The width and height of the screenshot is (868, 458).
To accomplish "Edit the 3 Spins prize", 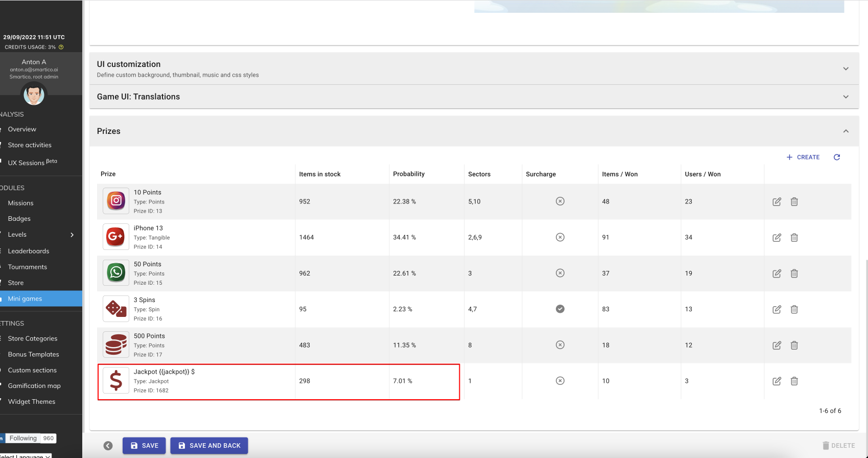I will pyautogui.click(x=777, y=309).
